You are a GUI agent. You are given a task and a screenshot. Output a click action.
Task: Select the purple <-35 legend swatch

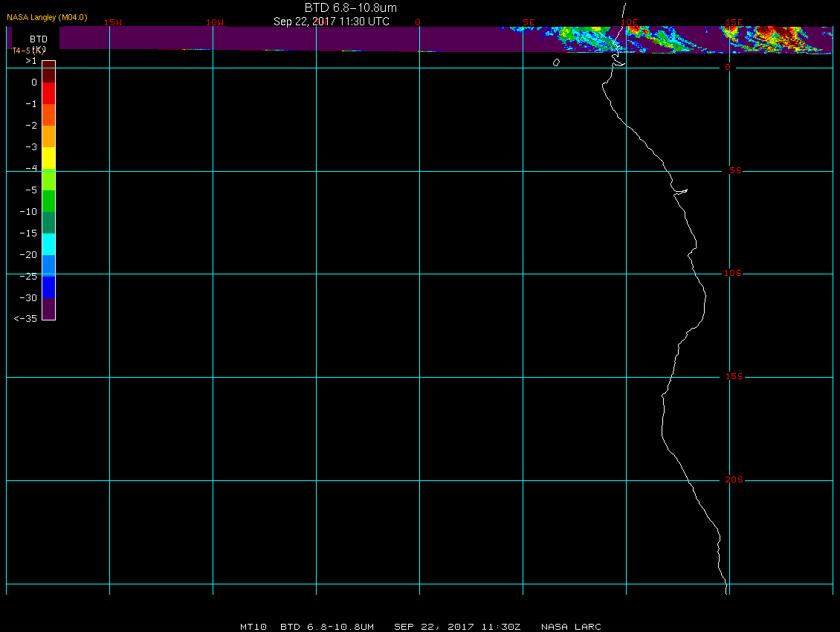[49, 309]
